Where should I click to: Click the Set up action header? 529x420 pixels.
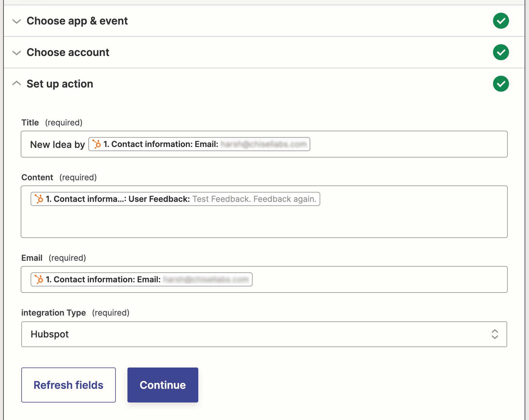click(x=59, y=84)
